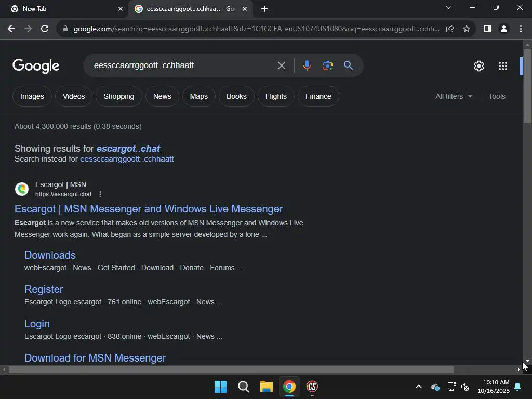532x399 pixels.
Task: Open the taskbar clock and date
Action: coord(494,387)
